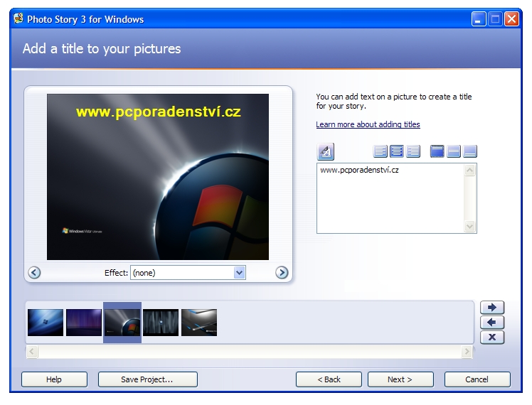The width and height of the screenshot is (532, 405).
Task: Cancel the Photo Story wizard
Action: click(x=477, y=379)
